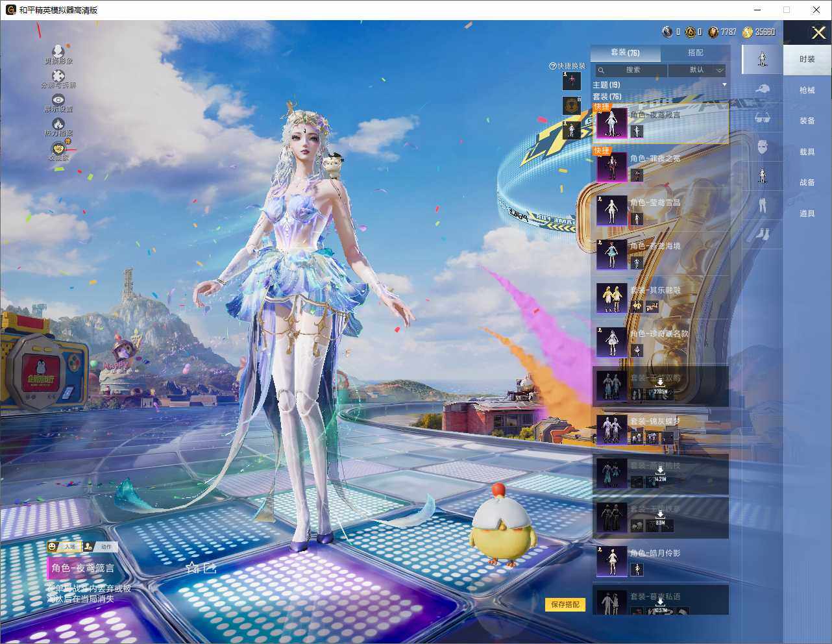The width and height of the screenshot is (832, 644).
Task: Open the 搭配 tab
Action: [695, 53]
